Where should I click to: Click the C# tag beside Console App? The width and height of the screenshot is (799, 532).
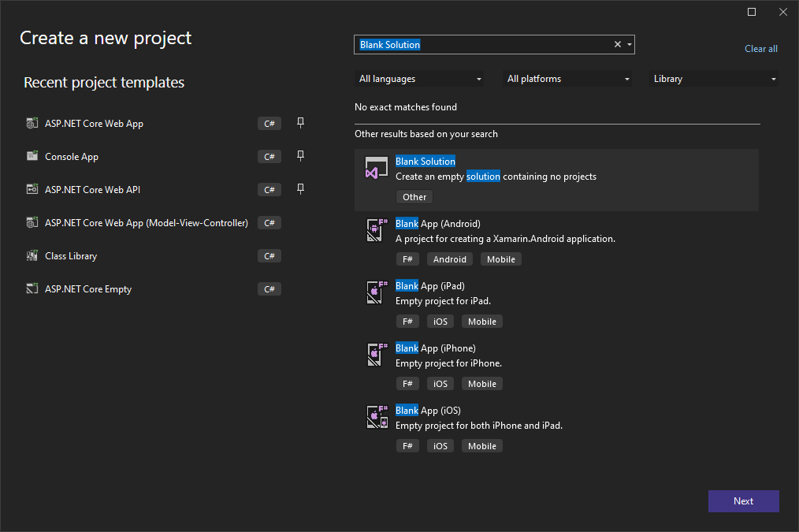click(269, 156)
